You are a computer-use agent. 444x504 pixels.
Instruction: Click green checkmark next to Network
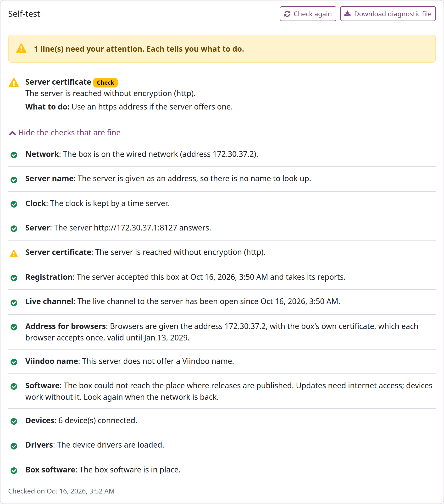[x=14, y=155]
